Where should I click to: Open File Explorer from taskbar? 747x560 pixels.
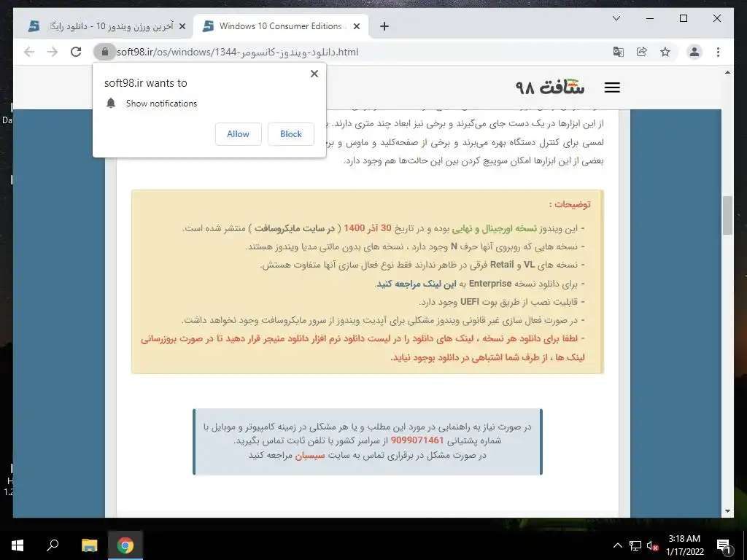(89, 545)
